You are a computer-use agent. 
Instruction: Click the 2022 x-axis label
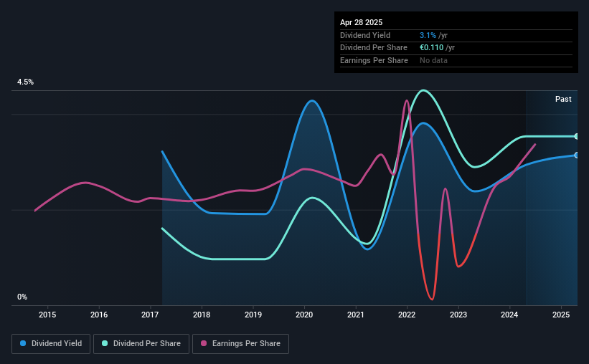click(x=407, y=315)
